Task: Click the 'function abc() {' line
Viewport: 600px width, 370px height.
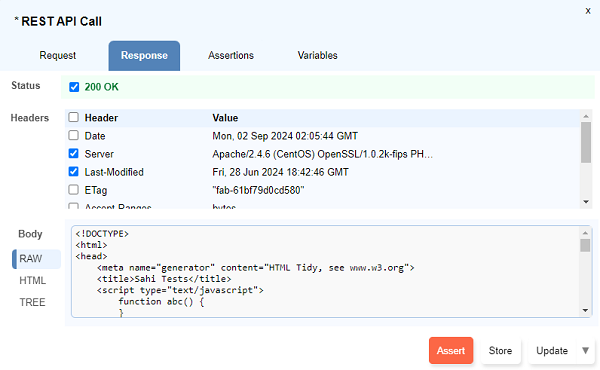Action: [161, 302]
